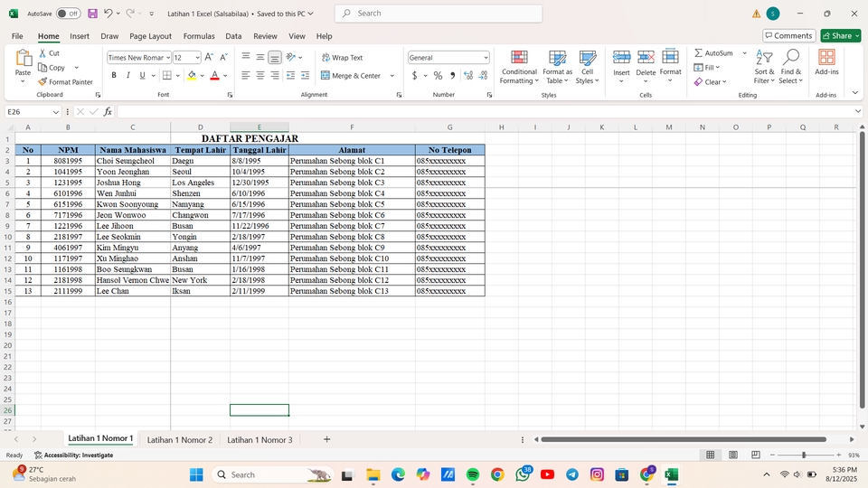
Task: Open the File menu
Action: coord(17,36)
